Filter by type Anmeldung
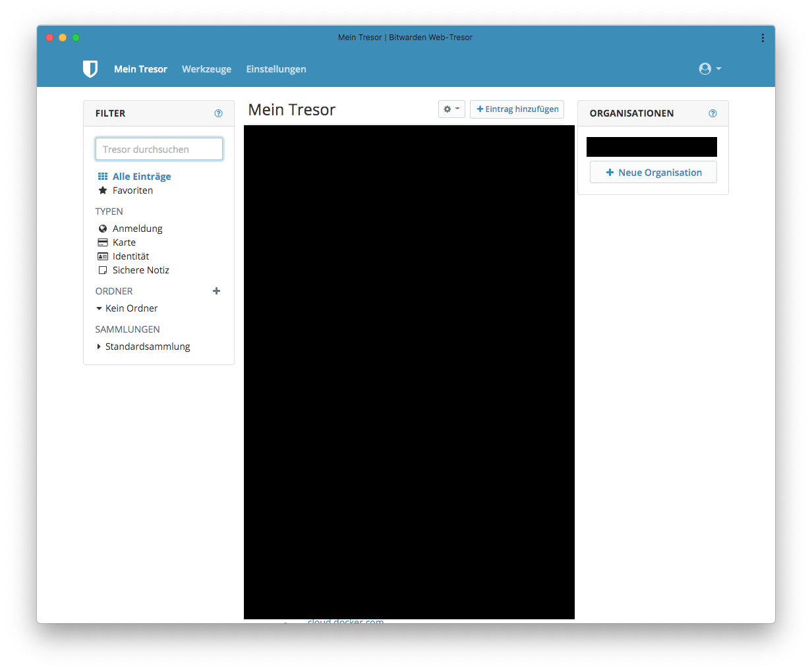Screen dimensions: 812x672 click(x=137, y=229)
